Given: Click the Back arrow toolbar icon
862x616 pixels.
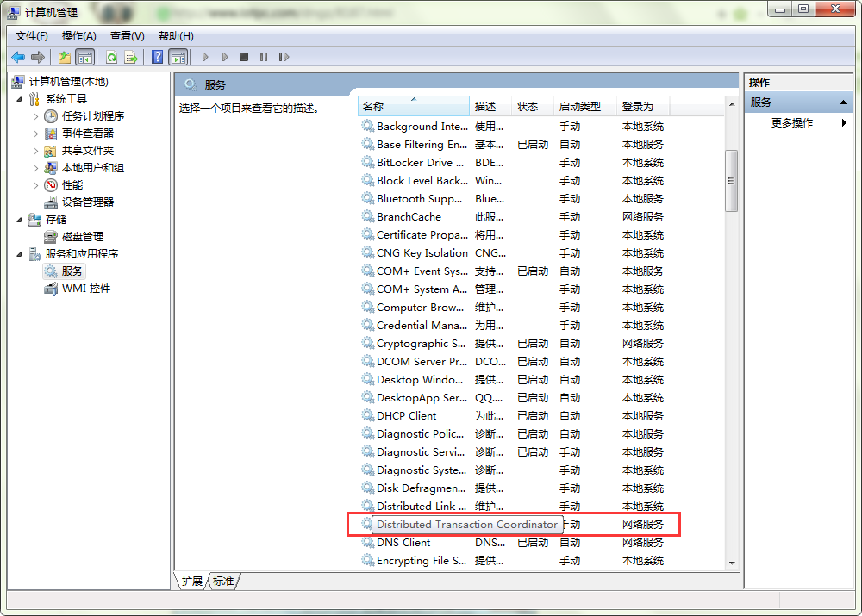Looking at the screenshot, I should click(18, 57).
